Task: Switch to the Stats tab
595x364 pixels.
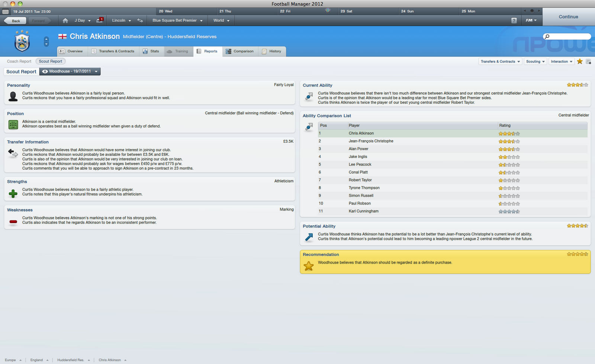Action: [x=151, y=51]
